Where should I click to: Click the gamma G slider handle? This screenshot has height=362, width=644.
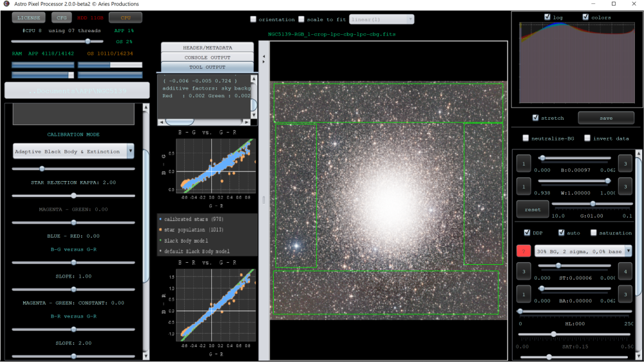pyautogui.click(x=592, y=204)
